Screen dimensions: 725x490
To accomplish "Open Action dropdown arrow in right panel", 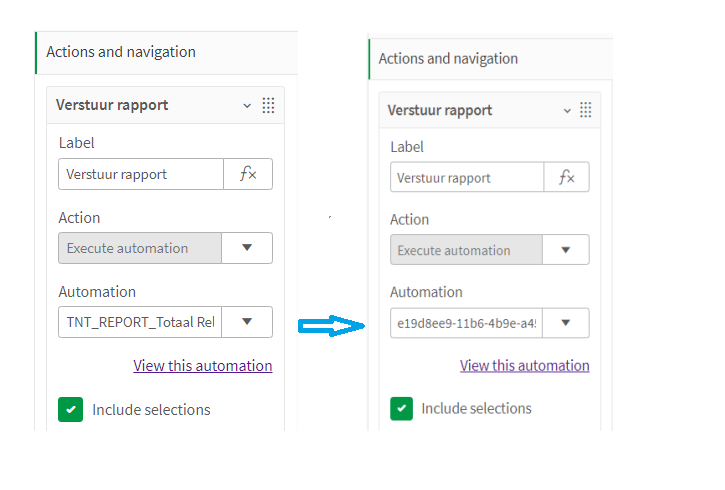I will click(x=566, y=250).
